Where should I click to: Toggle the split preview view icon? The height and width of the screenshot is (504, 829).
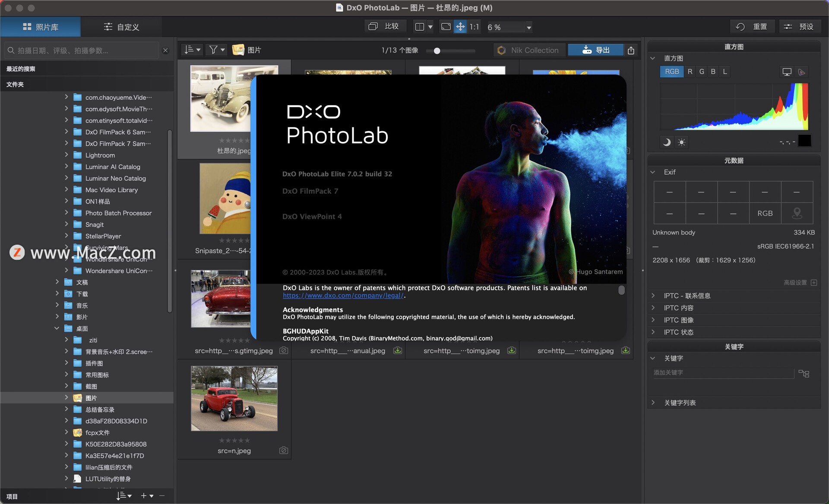coord(419,27)
